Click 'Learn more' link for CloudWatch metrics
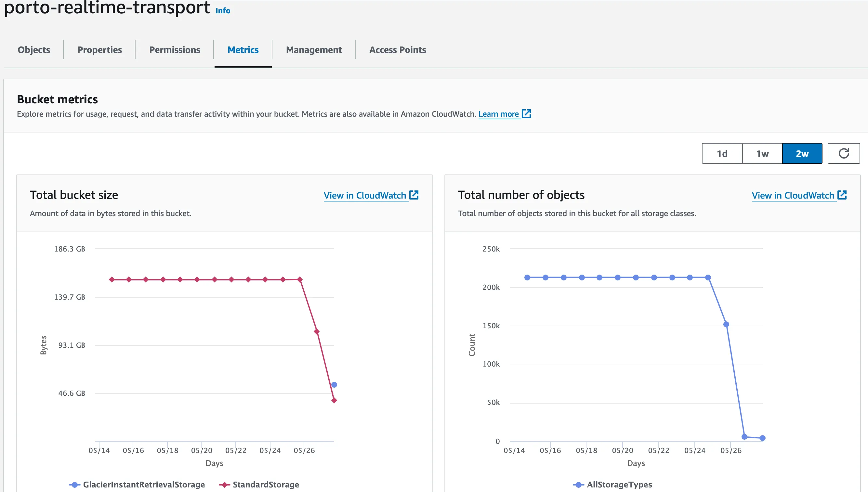 499,114
